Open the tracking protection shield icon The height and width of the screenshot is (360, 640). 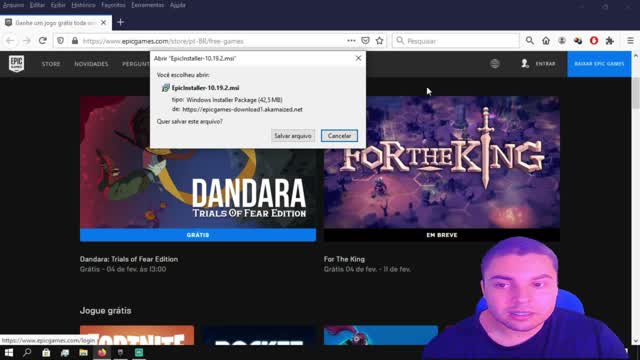click(x=60, y=41)
